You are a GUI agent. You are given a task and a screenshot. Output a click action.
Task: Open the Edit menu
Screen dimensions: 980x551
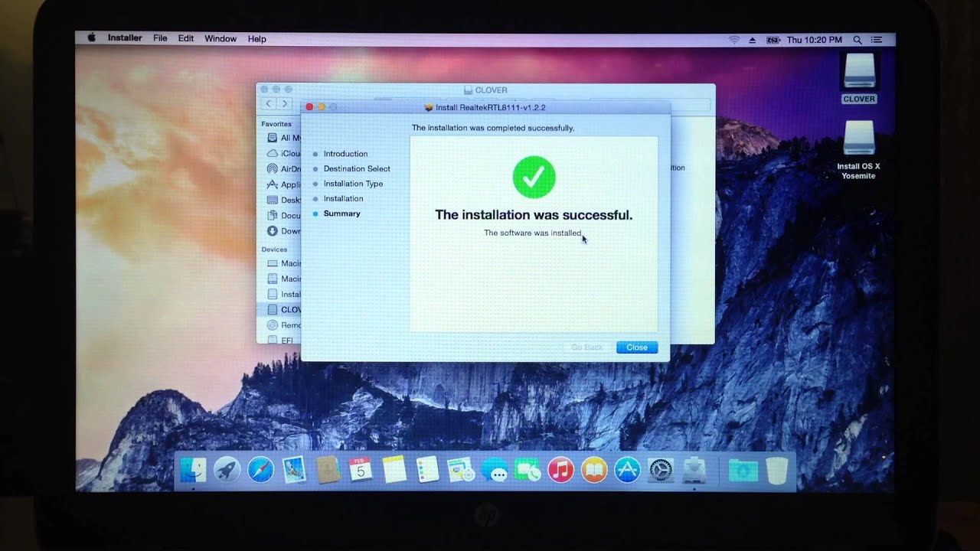pos(186,38)
